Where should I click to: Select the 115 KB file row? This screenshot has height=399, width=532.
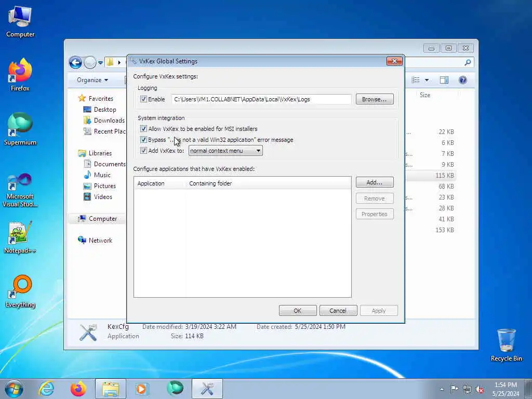tap(430, 176)
